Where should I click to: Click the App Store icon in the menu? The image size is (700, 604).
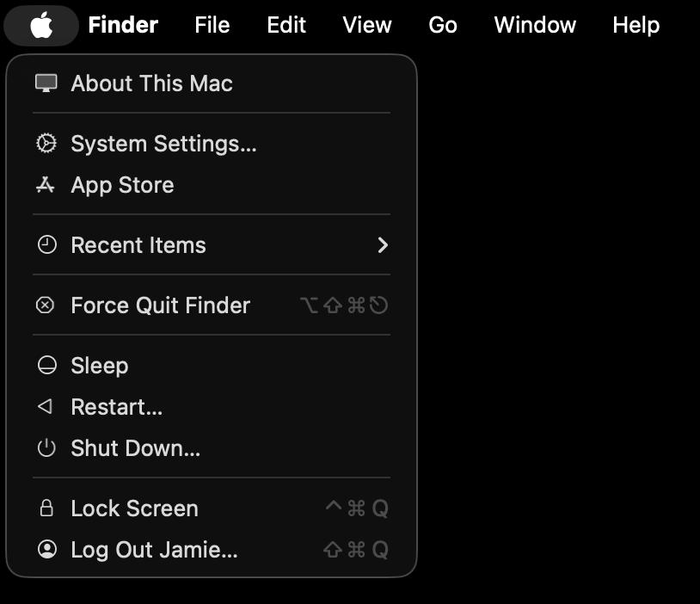point(46,185)
